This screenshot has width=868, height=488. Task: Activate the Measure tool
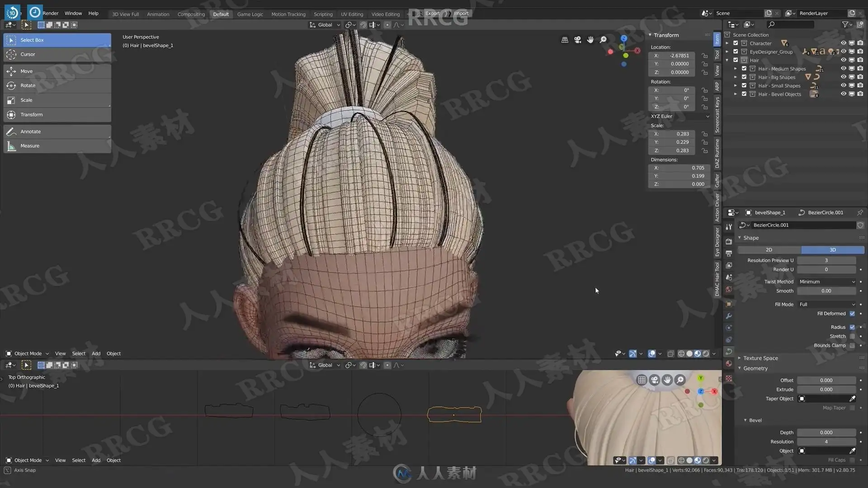[x=30, y=146]
